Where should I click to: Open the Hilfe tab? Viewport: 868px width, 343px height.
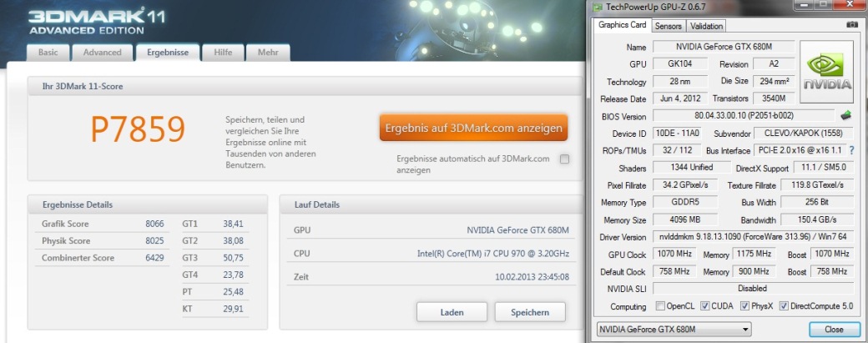tap(223, 53)
